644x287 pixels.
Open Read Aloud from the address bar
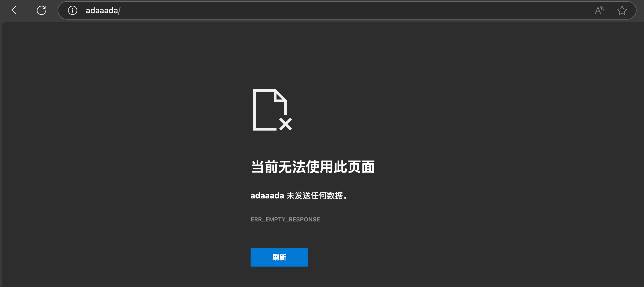click(x=599, y=10)
